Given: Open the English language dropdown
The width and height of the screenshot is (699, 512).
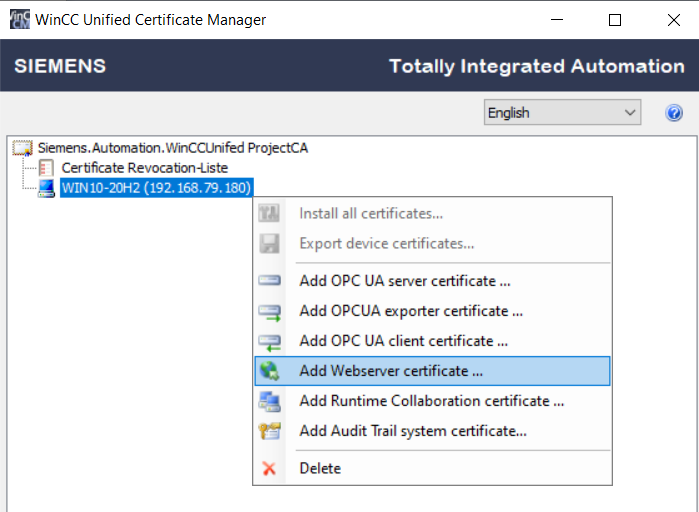Looking at the screenshot, I should pyautogui.click(x=561, y=113).
